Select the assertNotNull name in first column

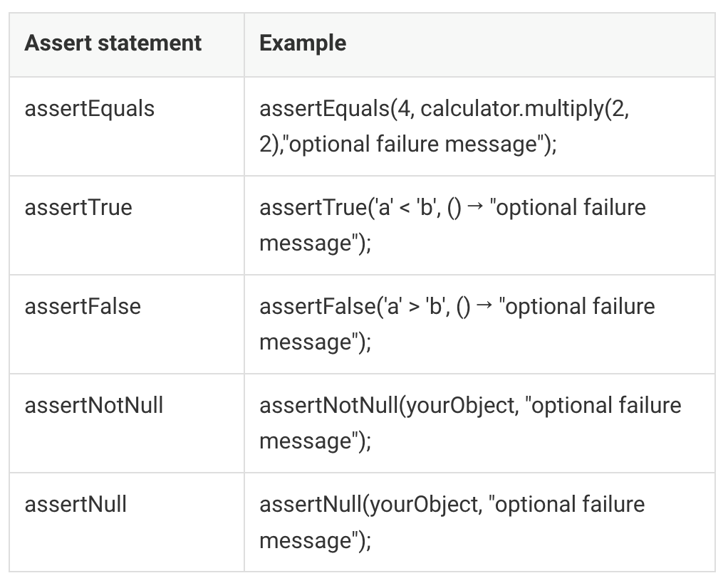click(94, 406)
